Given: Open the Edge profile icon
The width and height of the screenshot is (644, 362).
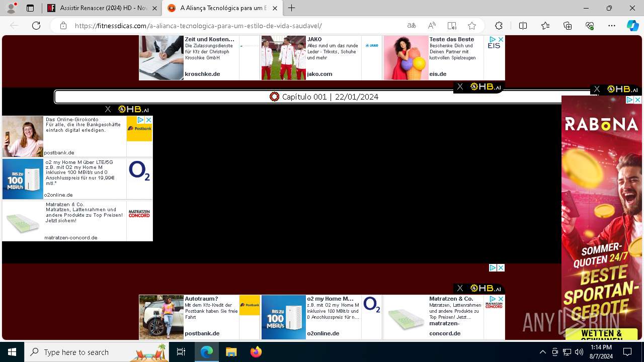Looking at the screenshot, I should [11, 8].
